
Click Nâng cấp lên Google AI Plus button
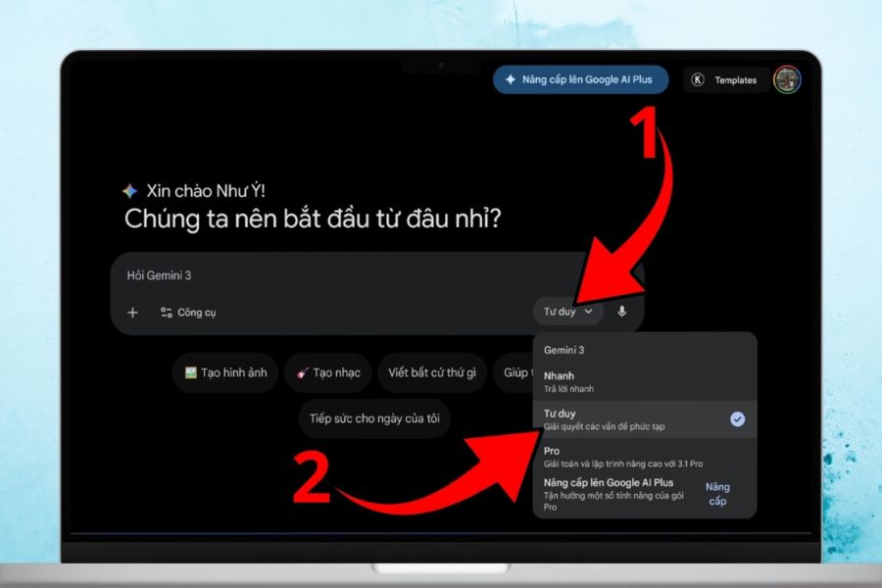click(580, 79)
